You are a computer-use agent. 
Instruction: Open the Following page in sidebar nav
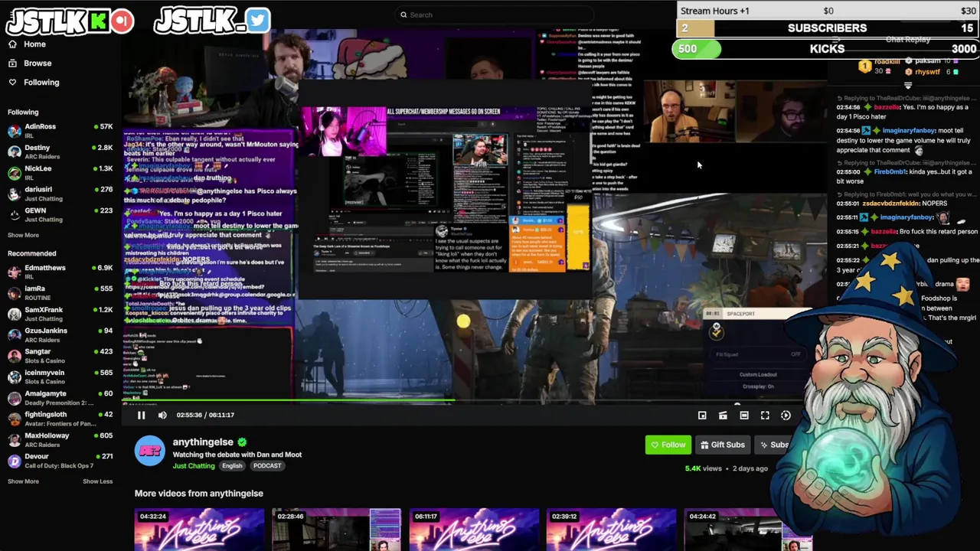click(41, 82)
